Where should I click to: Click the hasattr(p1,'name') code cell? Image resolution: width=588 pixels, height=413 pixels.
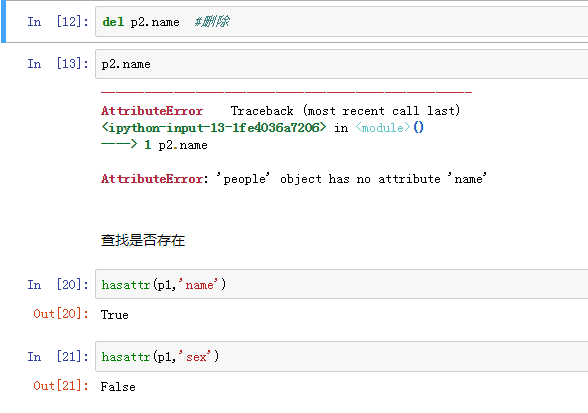pyautogui.click(x=342, y=284)
